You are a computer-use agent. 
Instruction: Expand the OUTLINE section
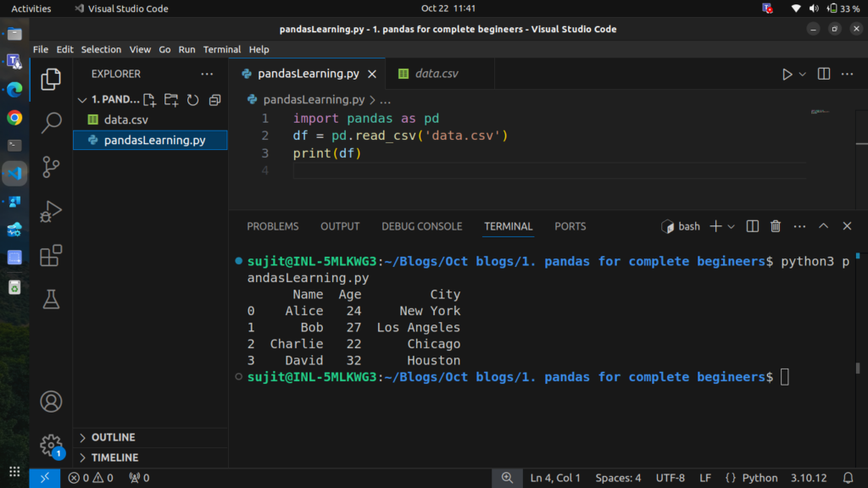click(x=113, y=437)
